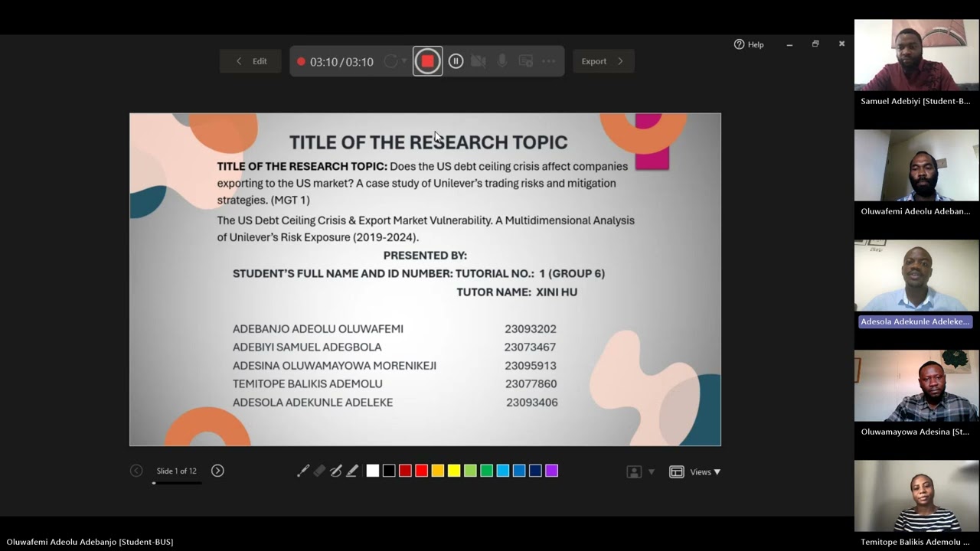Image resolution: width=980 pixels, height=551 pixels.
Task: Open the Export step
Action: (603, 61)
